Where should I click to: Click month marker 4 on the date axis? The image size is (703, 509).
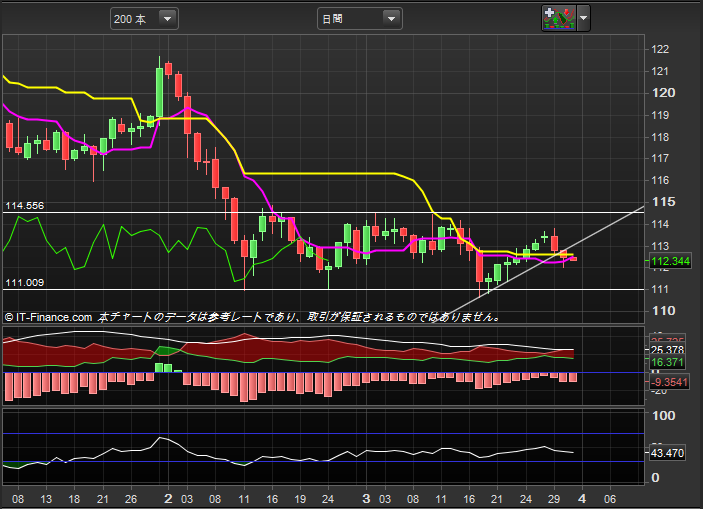582,499
